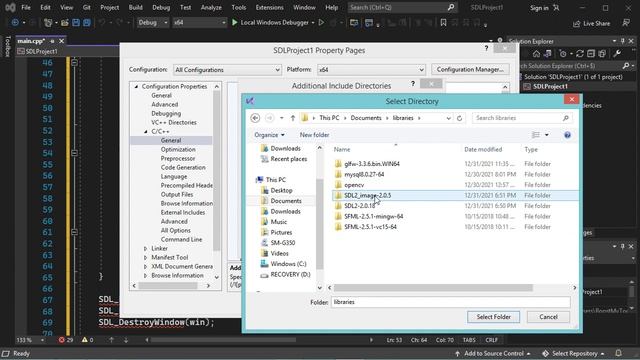Click the Select Folder button
This screenshot has height=360, width=640.
493,317
